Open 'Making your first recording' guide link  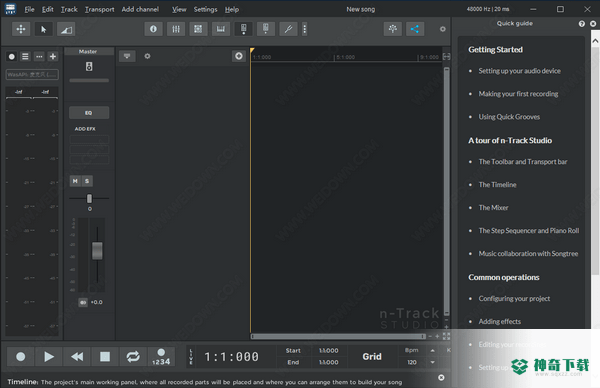(518, 94)
